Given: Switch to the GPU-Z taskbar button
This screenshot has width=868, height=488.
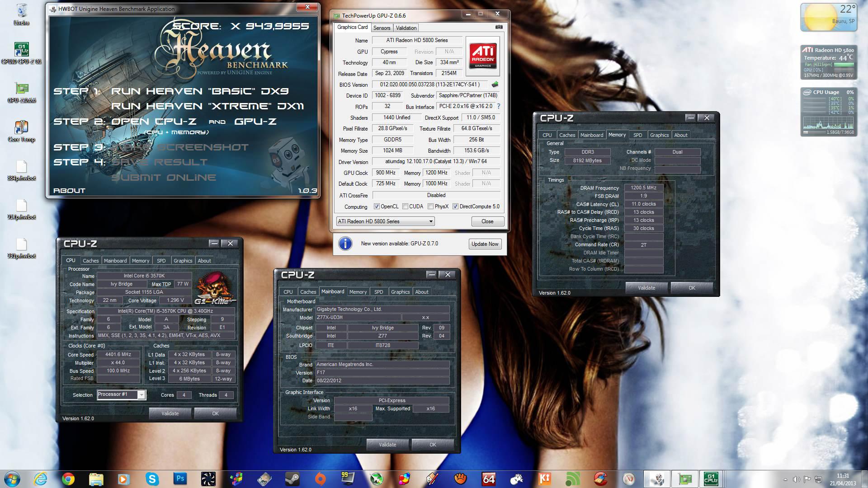Looking at the screenshot, I should [684, 479].
